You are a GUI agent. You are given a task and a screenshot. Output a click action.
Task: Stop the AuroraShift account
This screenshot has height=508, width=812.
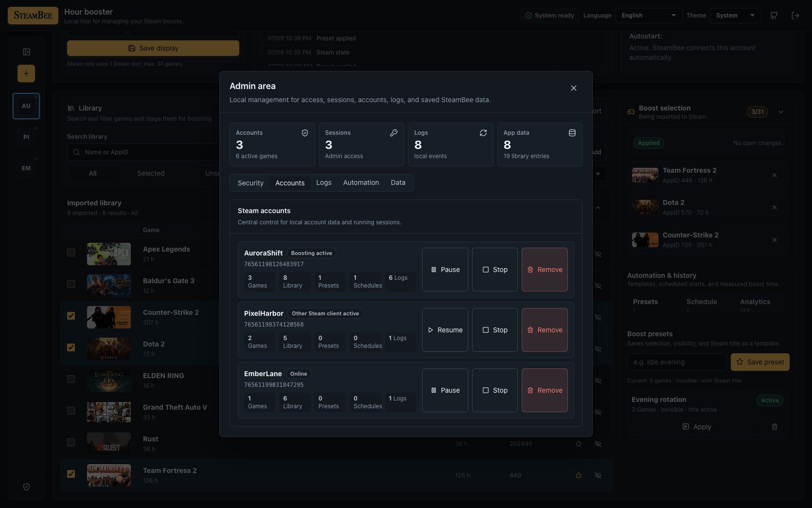point(494,270)
